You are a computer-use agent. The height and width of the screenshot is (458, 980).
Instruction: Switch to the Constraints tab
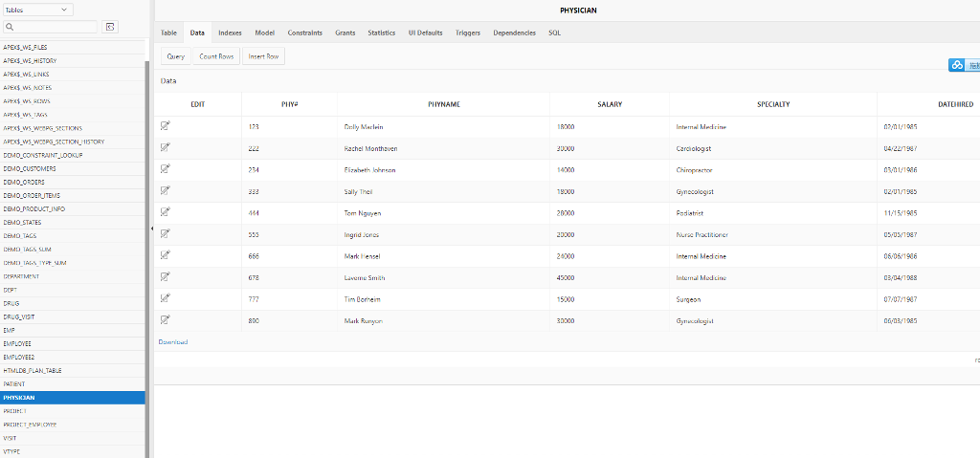point(305,33)
